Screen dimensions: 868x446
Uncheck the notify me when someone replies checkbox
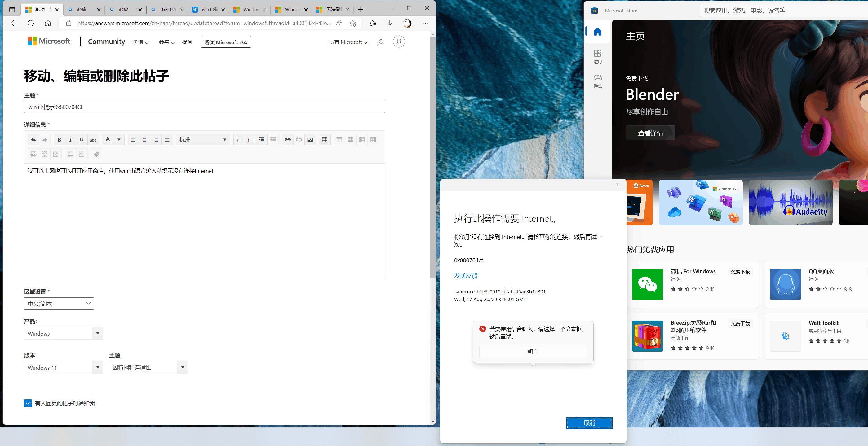28,403
